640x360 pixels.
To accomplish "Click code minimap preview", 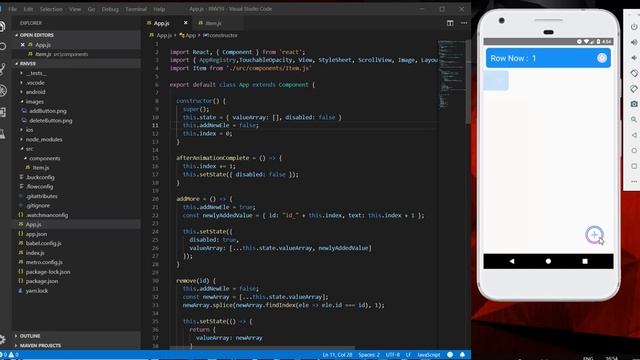I will [x=451, y=73].
